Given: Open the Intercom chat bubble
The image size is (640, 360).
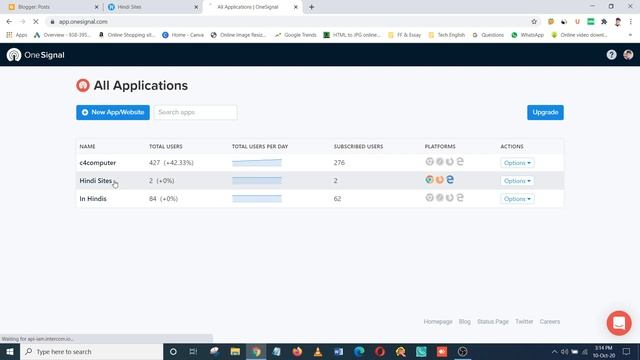Looking at the screenshot, I should [619, 323].
